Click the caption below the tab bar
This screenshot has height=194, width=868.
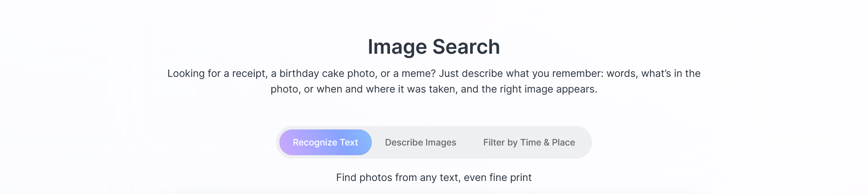coord(434,178)
